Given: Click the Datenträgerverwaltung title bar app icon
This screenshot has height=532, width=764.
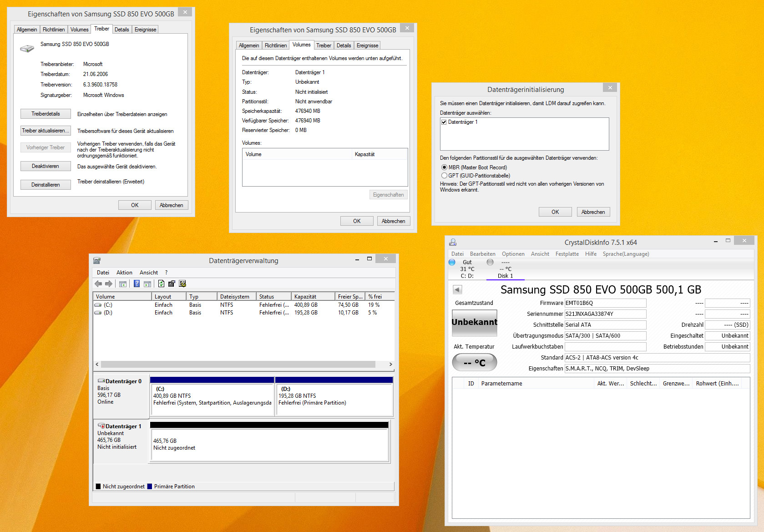Looking at the screenshot, I should (x=96, y=261).
